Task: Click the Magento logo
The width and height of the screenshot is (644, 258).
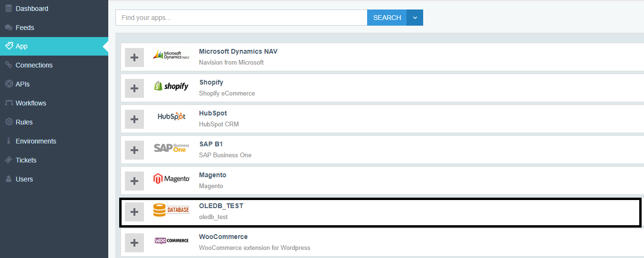Action: [171, 179]
